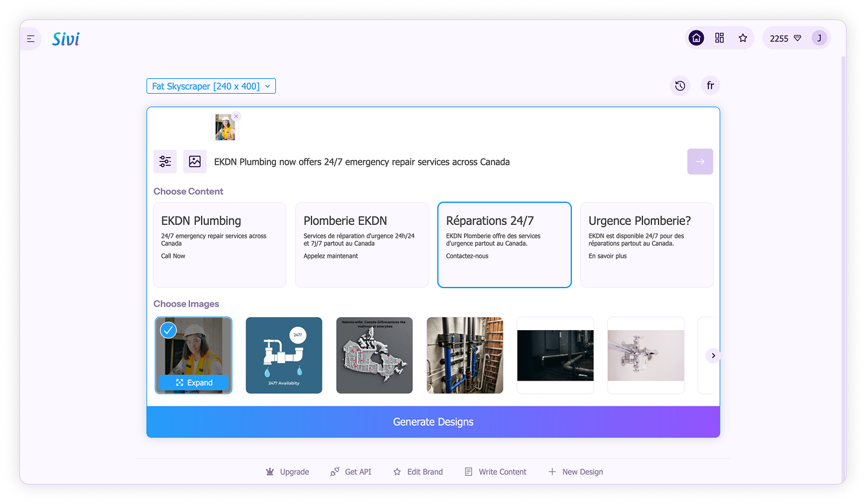The image size is (866, 504).
Task: Show more images with the right chevron
Action: point(713,355)
